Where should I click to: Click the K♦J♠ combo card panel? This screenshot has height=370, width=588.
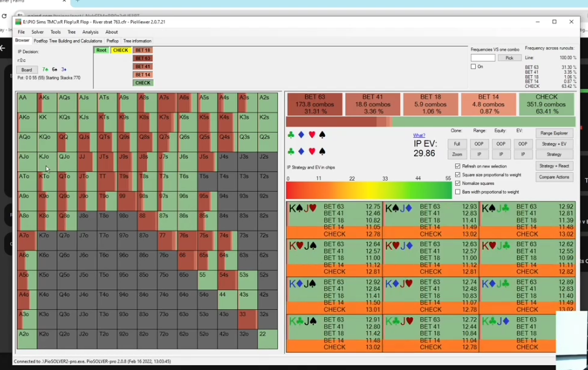pos(335,296)
